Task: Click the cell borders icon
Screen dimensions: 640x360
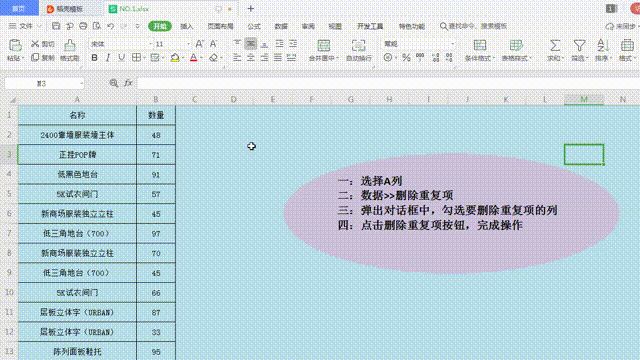Action: [136, 58]
